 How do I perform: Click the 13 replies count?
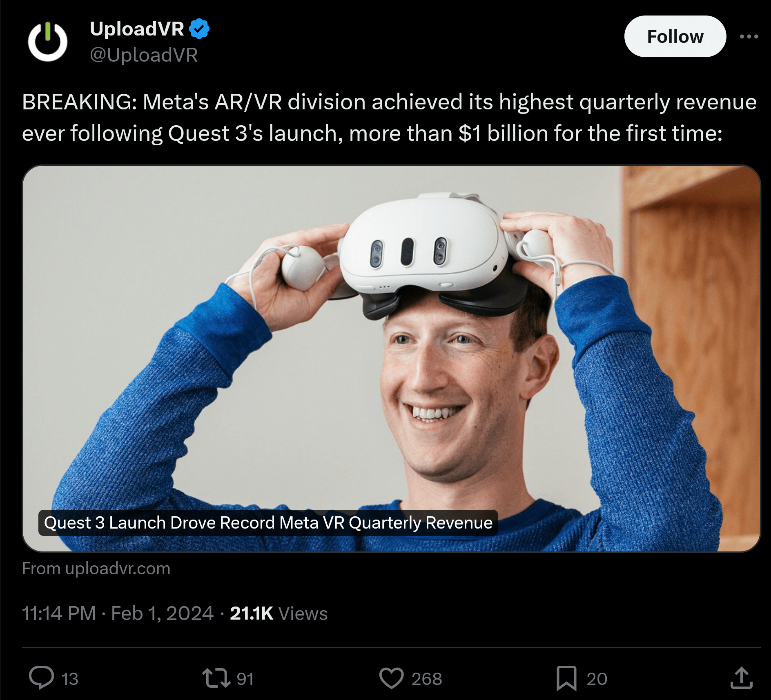coord(70,679)
